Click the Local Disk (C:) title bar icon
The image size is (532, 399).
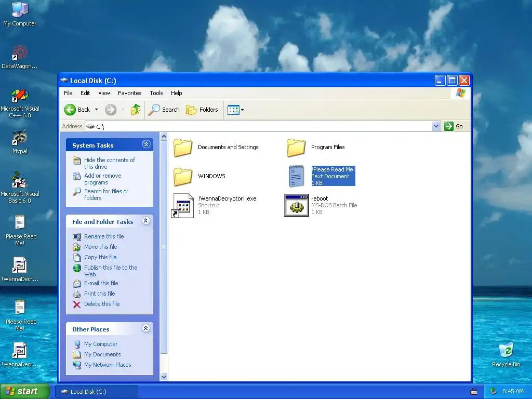(x=64, y=81)
